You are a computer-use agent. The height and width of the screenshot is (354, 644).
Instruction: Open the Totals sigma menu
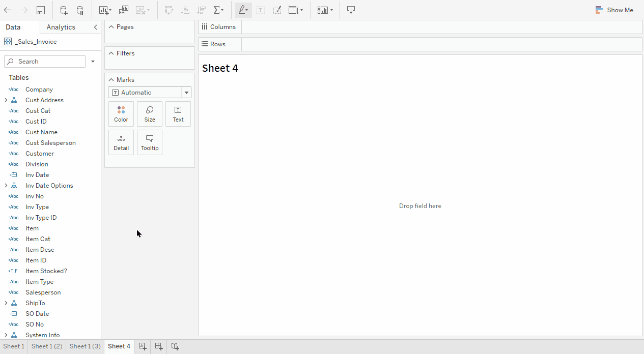(218, 10)
